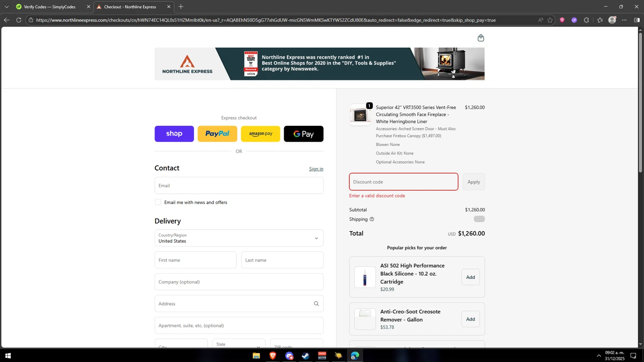Close the Verify Codes SimplyCodes tab
This screenshot has width=644, height=362.
point(88,7)
